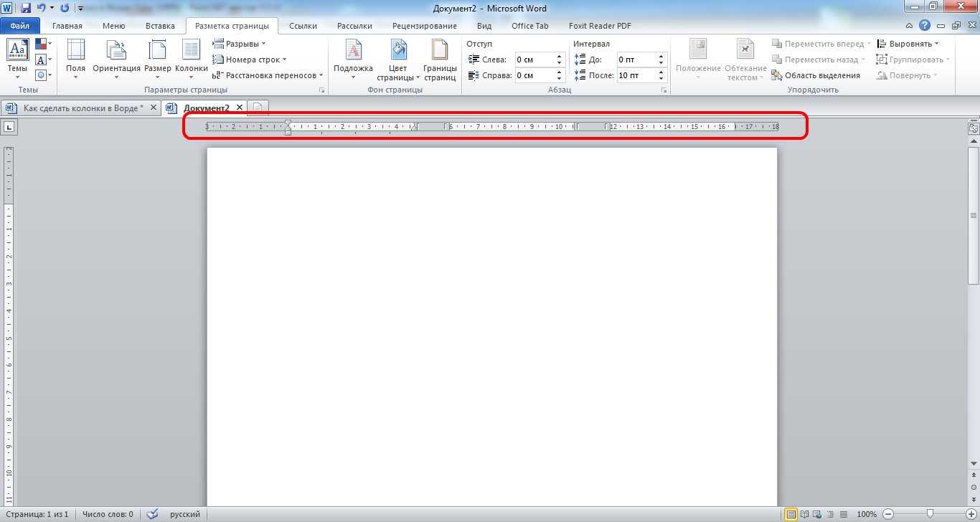Switch to the Главная tab
The image size is (980, 522).
[67, 26]
